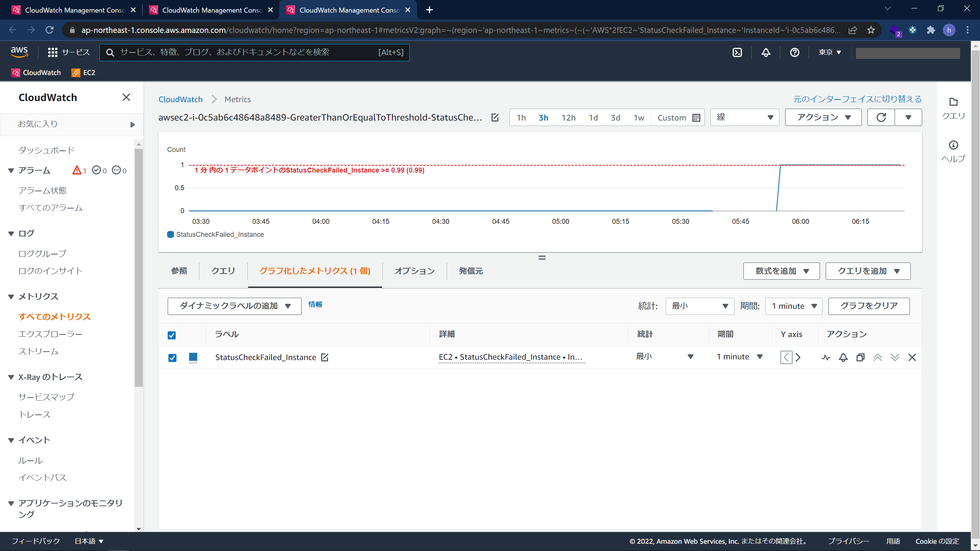Switch to the オプション tab

415,271
